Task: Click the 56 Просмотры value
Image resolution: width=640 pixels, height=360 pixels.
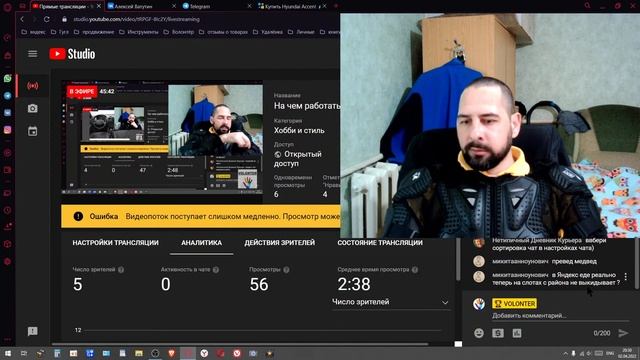Action: coord(259,284)
